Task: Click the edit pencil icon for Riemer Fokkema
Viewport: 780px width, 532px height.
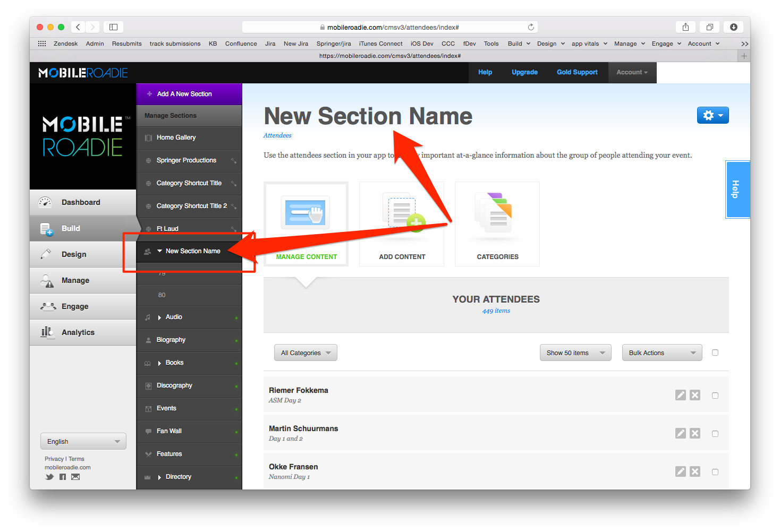Action: (x=680, y=395)
